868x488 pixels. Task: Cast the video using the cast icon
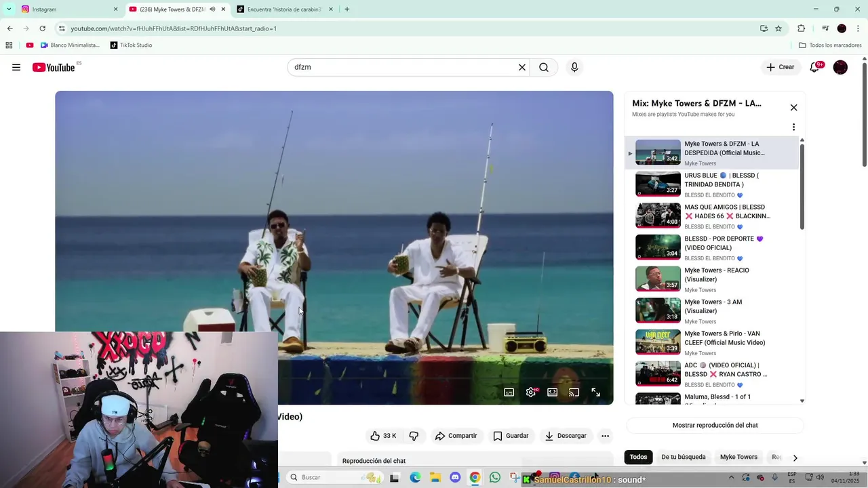tap(574, 392)
